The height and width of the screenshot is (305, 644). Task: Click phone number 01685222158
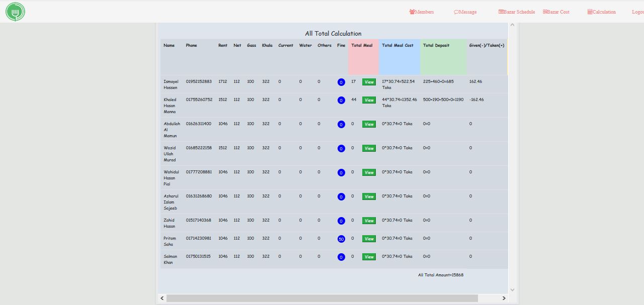[199, 148]
